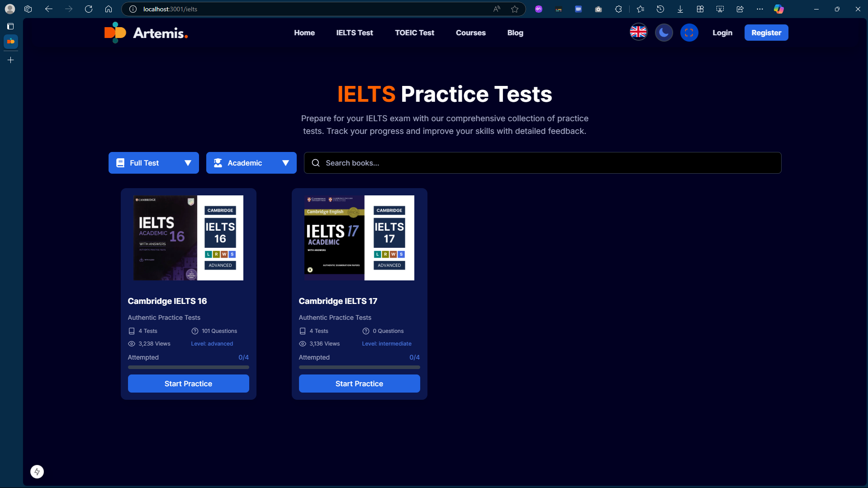Open Read aloud icon in address bar
This screenshot has width=868, height=488.
pos(497,9)
